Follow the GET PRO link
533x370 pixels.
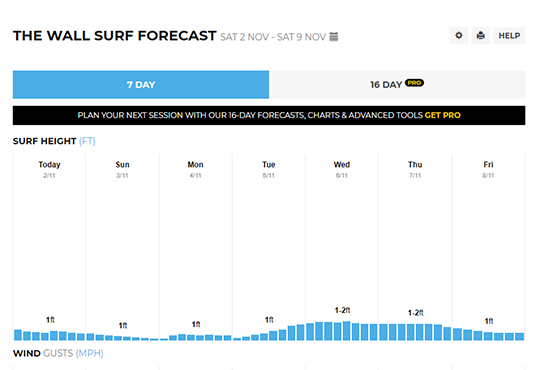(x=443, y=115)
